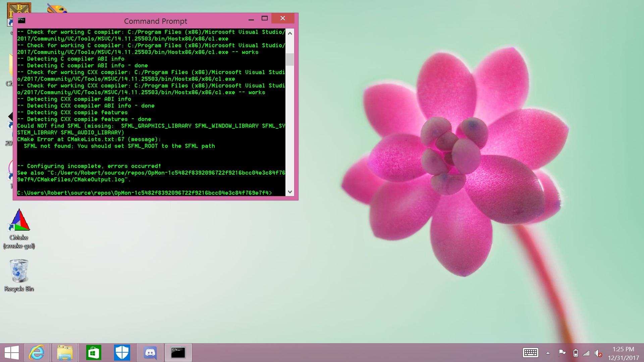
Task: Open the touch keyboard tray icon
Action: click(531, 353)
